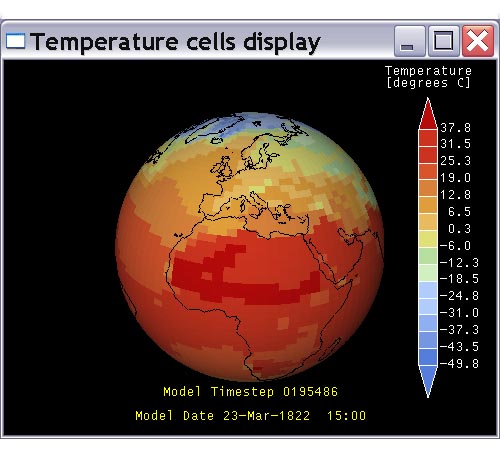Viewport: 500px width, 458px height.
Task: Select the light blue swatch labeled -31.0
Action: pos(428,307)
